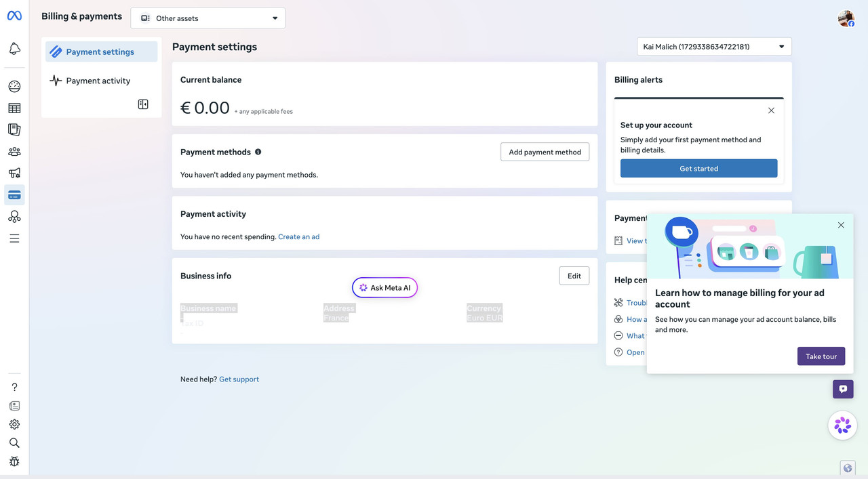Select the Payment activity tab

click(101, 81)
